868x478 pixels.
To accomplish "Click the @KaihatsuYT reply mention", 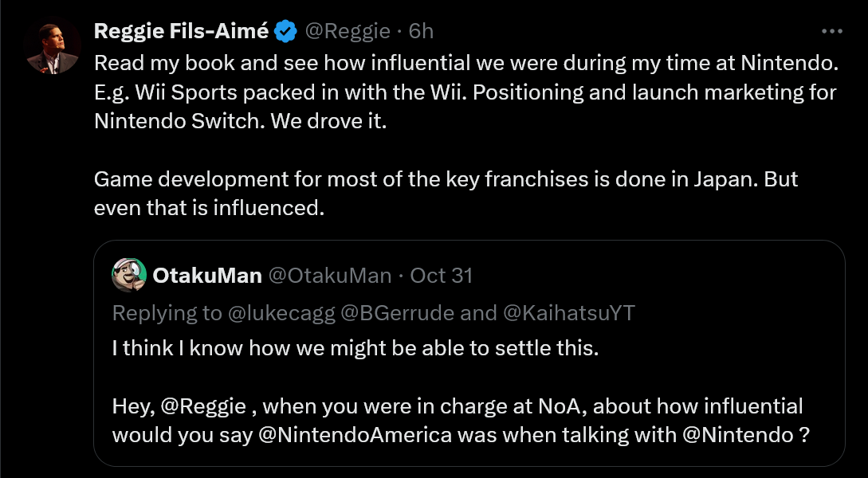I will 568,313.
